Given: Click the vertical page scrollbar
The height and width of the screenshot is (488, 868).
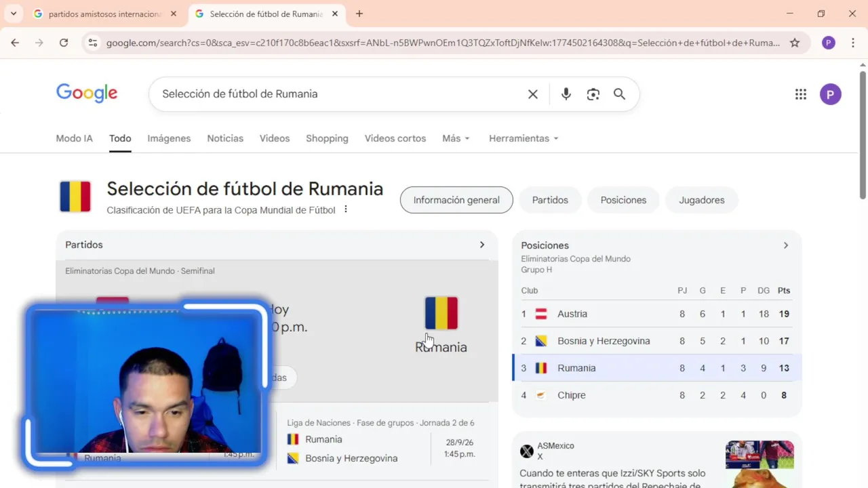Looking at the screenshot, I should coord(863,136).
